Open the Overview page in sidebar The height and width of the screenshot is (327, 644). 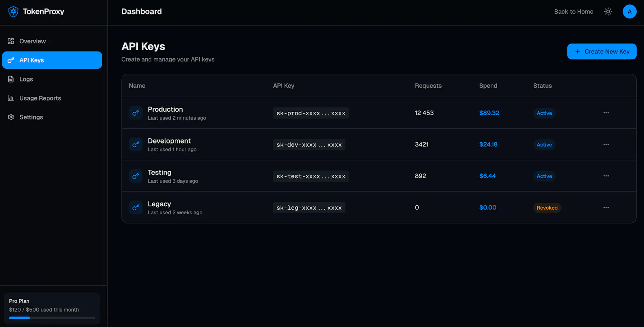point(52,41)
